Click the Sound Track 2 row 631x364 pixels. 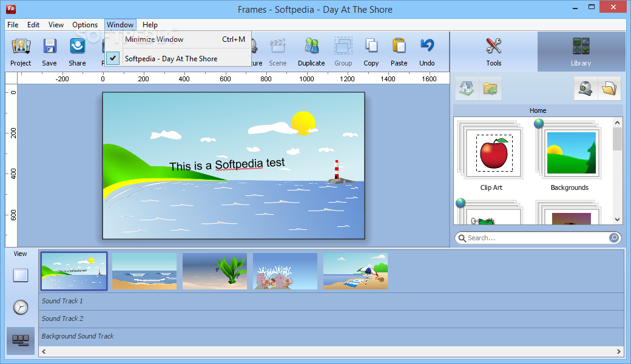coord(331,319)
